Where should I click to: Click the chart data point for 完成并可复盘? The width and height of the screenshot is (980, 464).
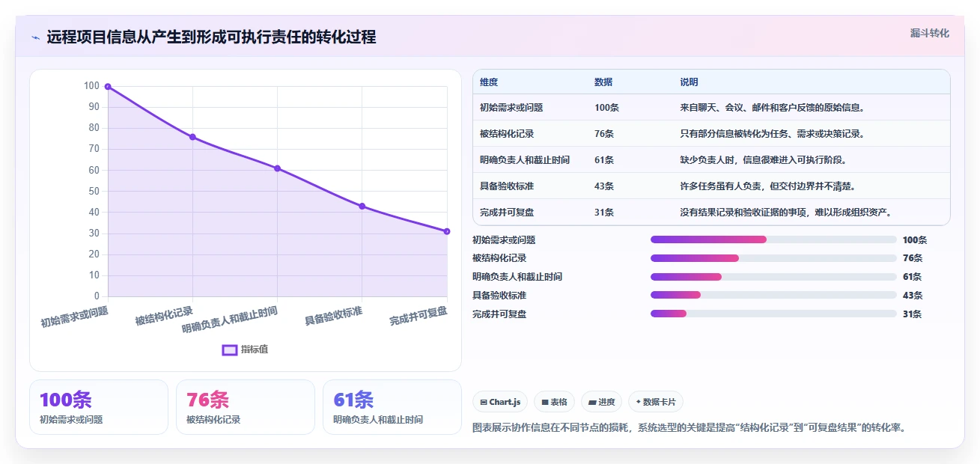(447, 231)
